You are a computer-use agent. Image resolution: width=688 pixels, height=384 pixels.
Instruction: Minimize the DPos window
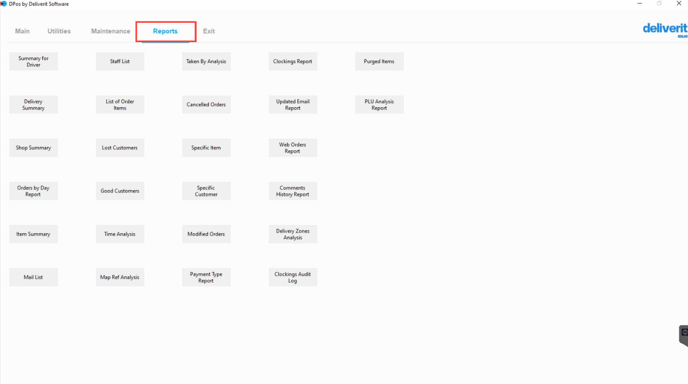tap(639, 4)
